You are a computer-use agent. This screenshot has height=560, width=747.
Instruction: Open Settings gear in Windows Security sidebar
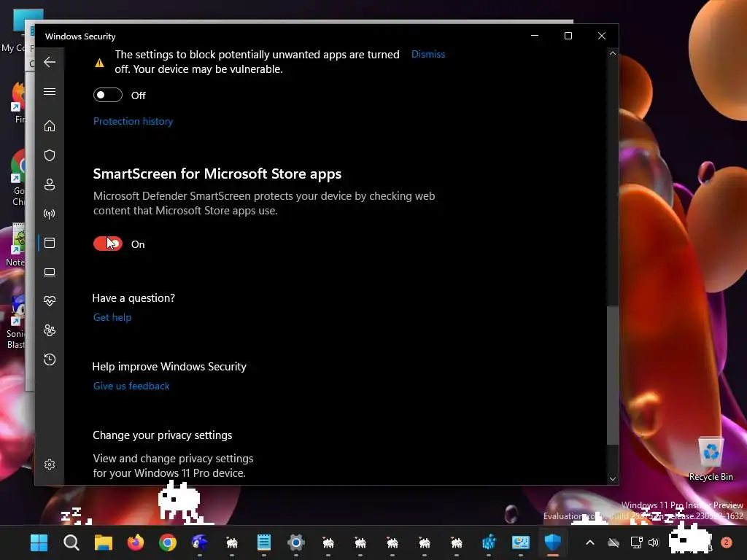[50, 464]
